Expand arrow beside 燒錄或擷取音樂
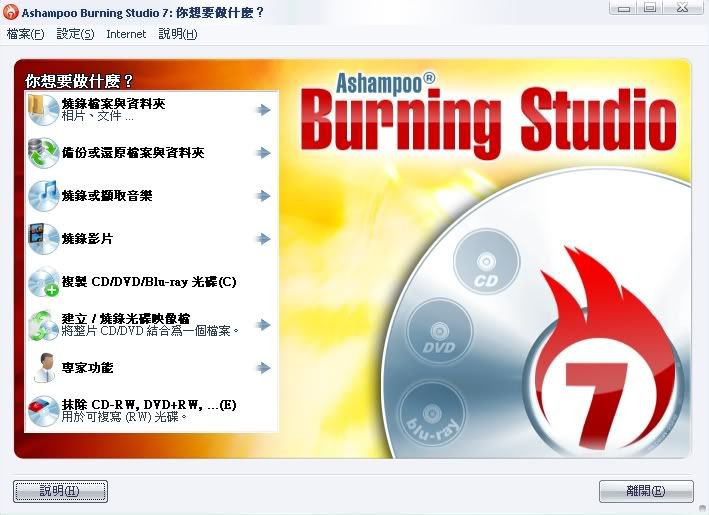 [x=263, y=196]
